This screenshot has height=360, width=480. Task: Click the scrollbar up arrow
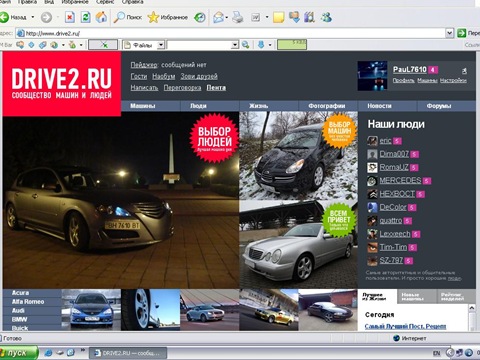(x=472, y=308)
